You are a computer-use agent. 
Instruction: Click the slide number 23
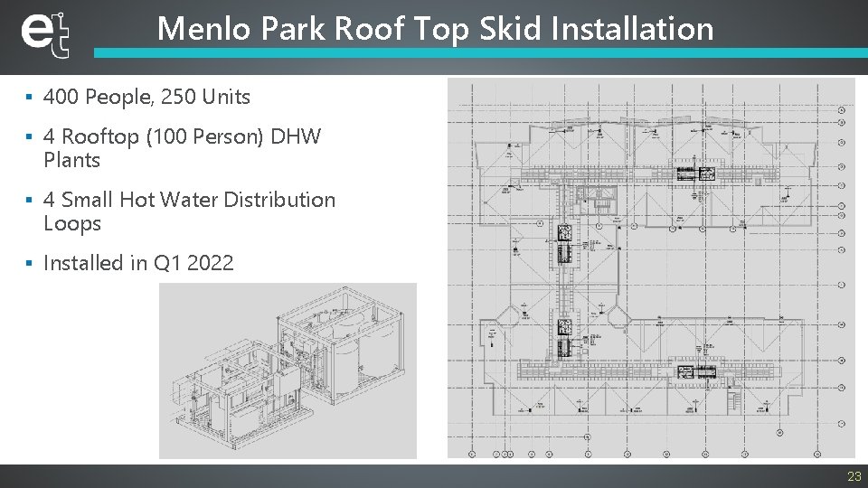(x=854, y=476)
